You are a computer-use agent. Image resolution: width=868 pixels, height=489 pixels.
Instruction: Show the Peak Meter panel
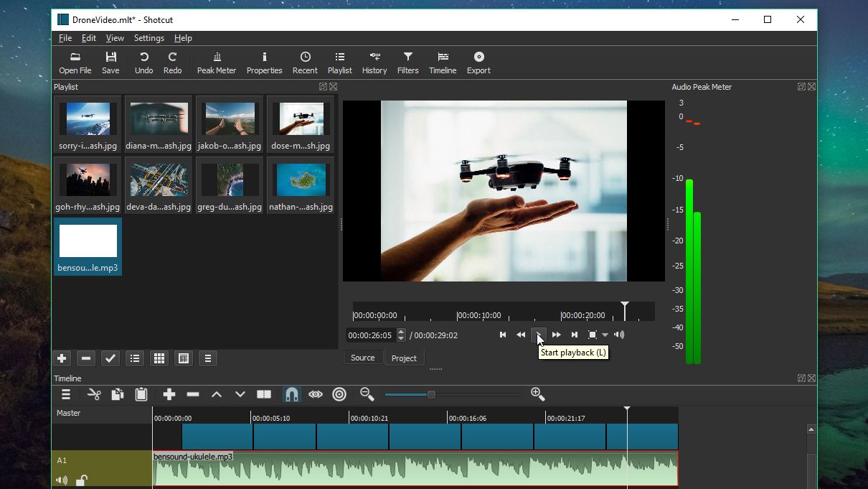click(216, 62)
